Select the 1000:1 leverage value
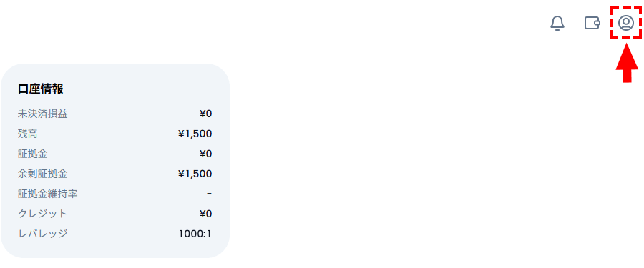This screenshot has width=644, height=268. [195, 234]
